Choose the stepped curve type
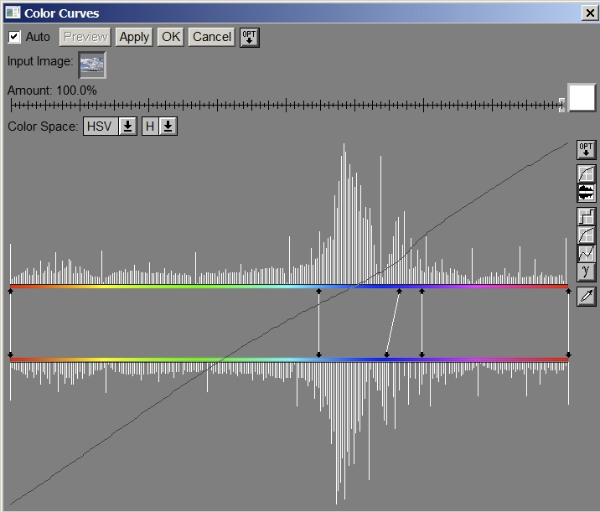This screenshot has width=600, height=512. tap(586, 216)
